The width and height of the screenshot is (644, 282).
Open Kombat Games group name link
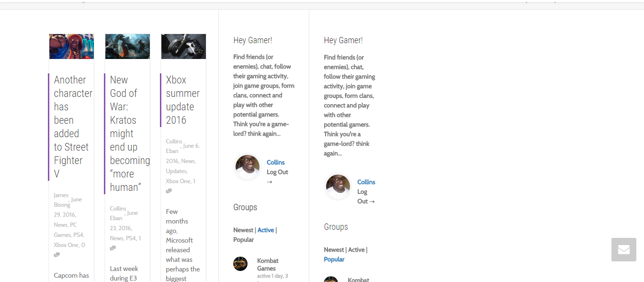[268, 265]
